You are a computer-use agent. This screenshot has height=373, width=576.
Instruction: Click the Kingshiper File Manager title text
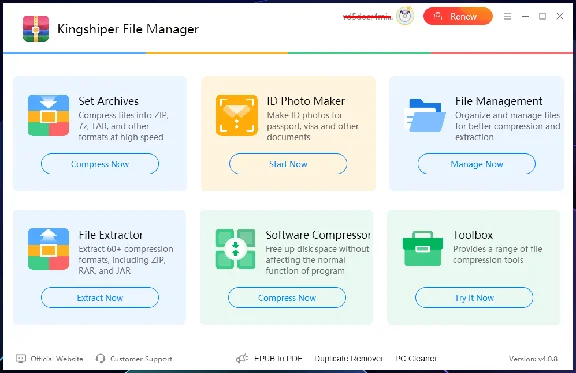(x=128, y=29)
